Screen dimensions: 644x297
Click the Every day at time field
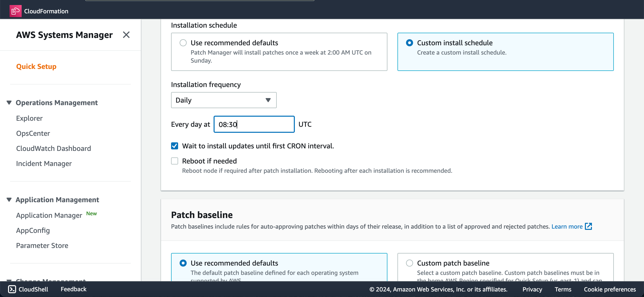[x=254, y=124]
